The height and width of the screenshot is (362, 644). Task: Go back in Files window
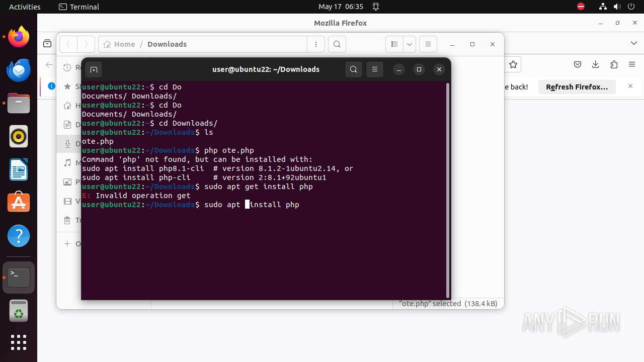coord(68,44)
